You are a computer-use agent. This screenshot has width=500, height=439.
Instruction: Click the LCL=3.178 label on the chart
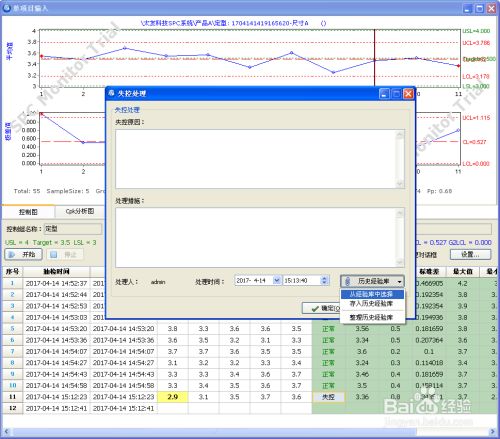click(476, 77)
